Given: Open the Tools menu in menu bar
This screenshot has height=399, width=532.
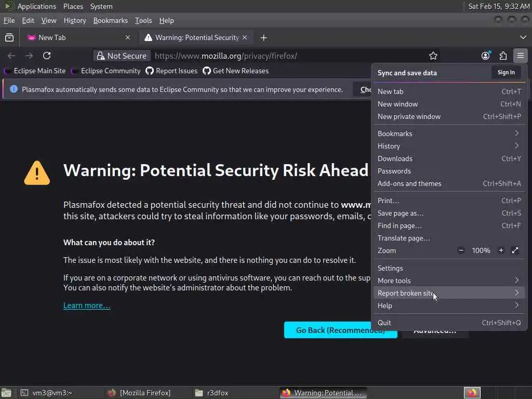Looking at the screenshot, I should click(143, 20).
